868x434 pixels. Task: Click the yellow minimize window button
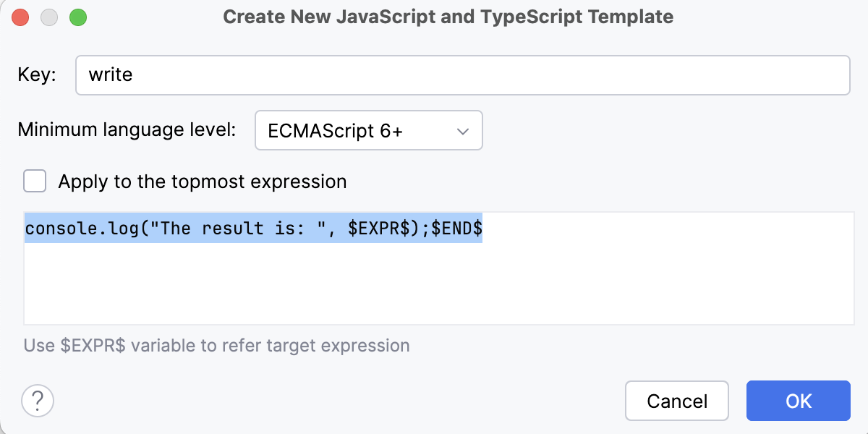(49, 16)
